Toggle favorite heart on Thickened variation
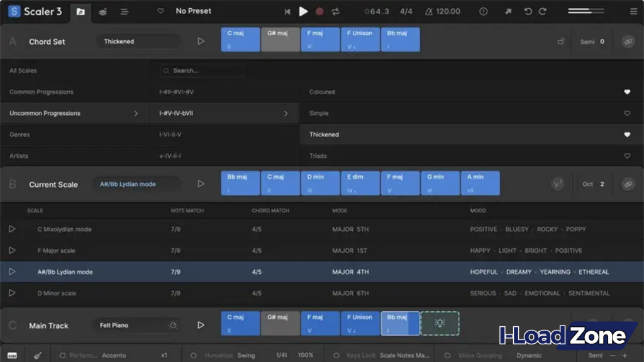This screenshot has height=362, width=644. 627,134
